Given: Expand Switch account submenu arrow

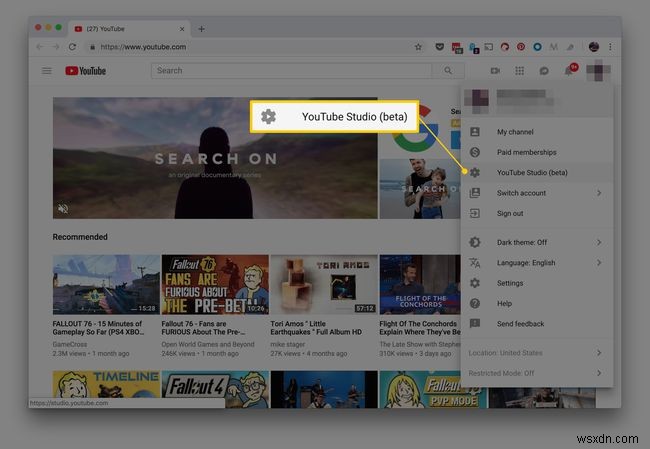Looking at the screenshot, I should coord(599,193).
